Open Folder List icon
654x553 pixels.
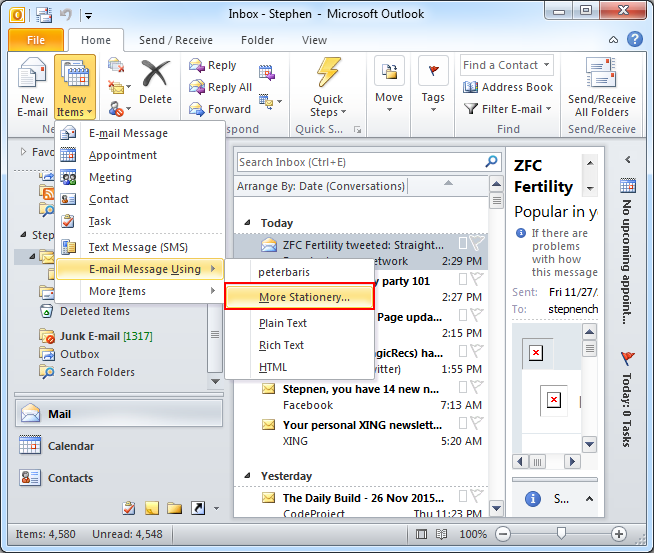pyautogui.click(x=174, y=508)
